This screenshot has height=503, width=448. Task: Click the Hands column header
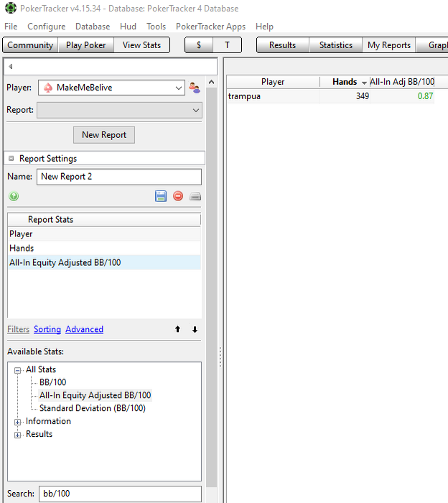click(x=345, y=82)
